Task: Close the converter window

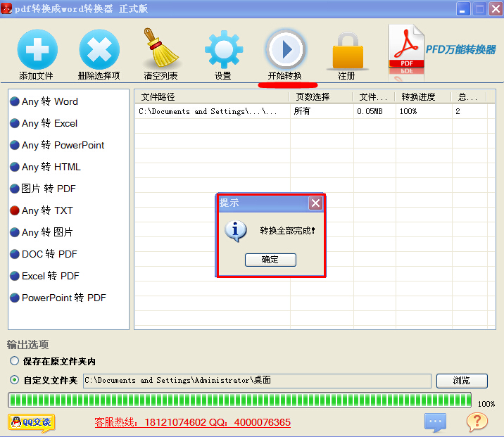Action: pos(496,8)
